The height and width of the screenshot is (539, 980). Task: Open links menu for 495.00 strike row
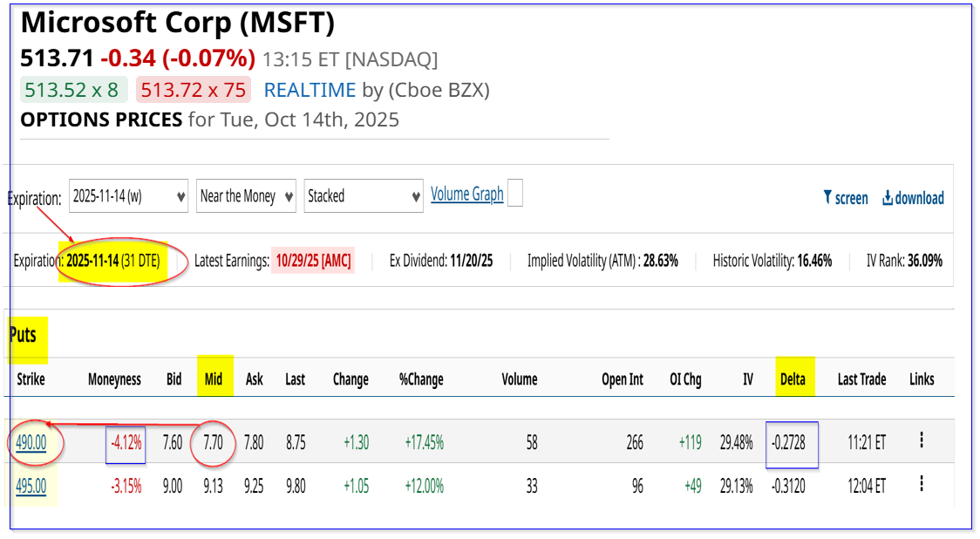click(922, 484)
